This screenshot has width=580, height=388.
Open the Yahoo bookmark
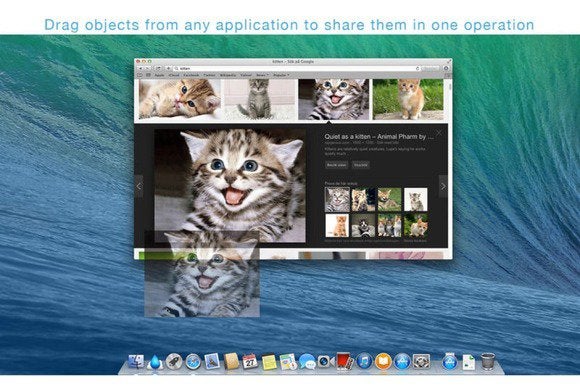pos(246,75)
